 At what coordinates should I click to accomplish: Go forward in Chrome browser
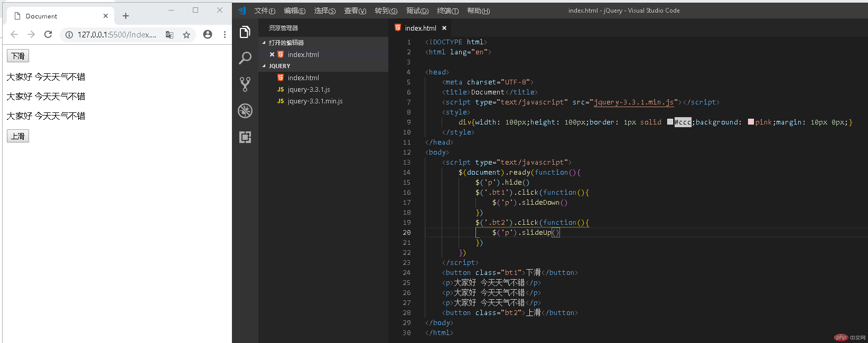[31, 34]
